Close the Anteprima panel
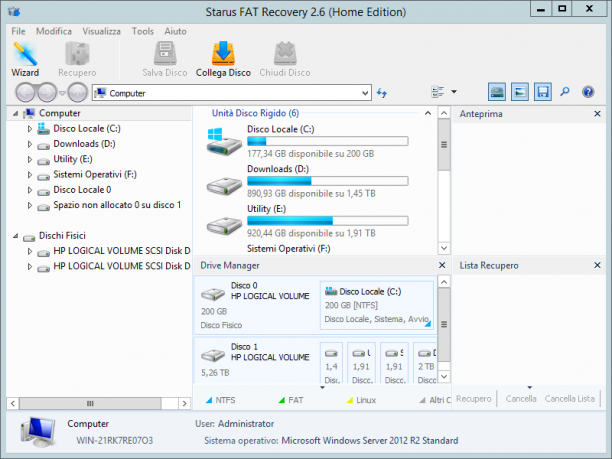The height and width of the screenshot is (459, 612). point(597,114)
